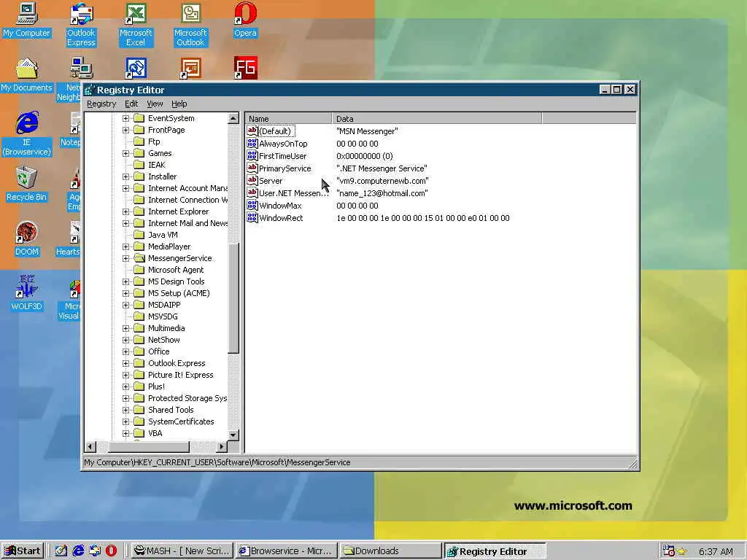Click tree horizontal scrollbar right arrow

click(x=221, y=447)
